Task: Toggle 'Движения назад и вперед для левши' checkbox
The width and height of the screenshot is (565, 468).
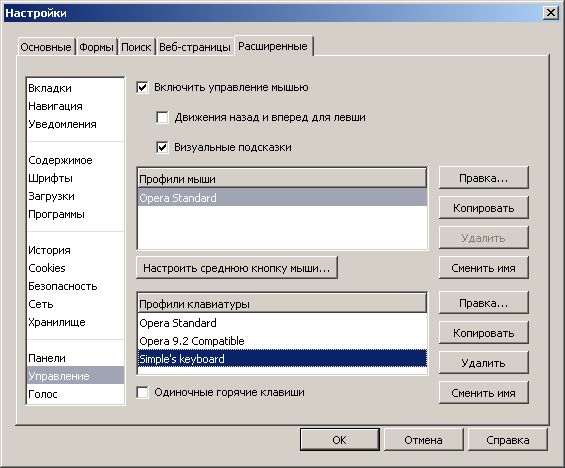Action: 163,117
